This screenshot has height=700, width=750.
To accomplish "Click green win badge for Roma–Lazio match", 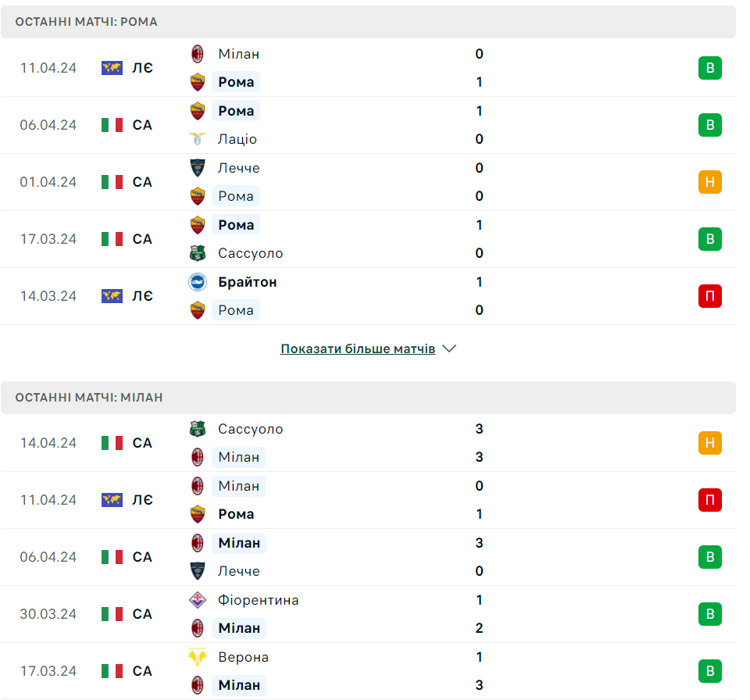I will (709, 125).
